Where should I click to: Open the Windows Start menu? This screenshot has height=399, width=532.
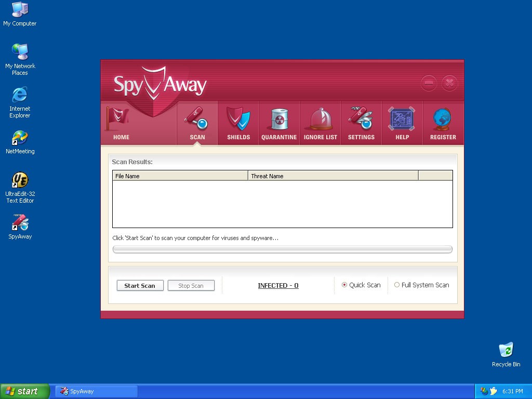pyautogui.click(x=24, y=391)
